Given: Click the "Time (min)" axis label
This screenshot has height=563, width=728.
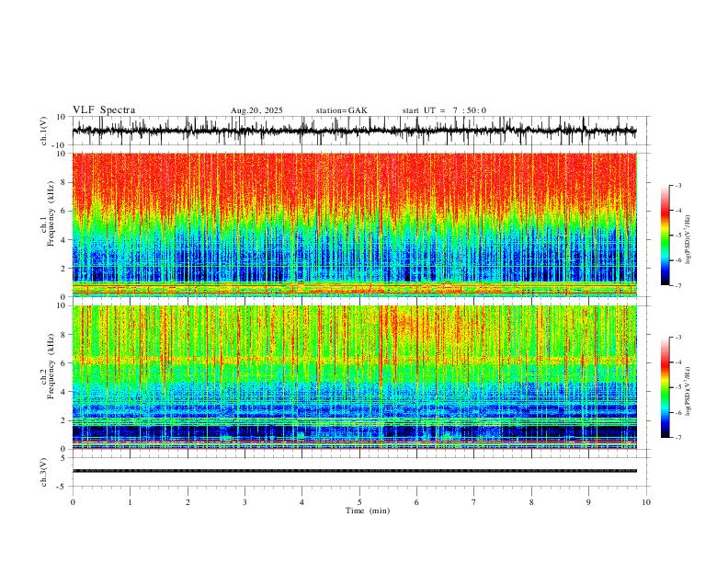Looking at the screenshot, I should [368, 511].
